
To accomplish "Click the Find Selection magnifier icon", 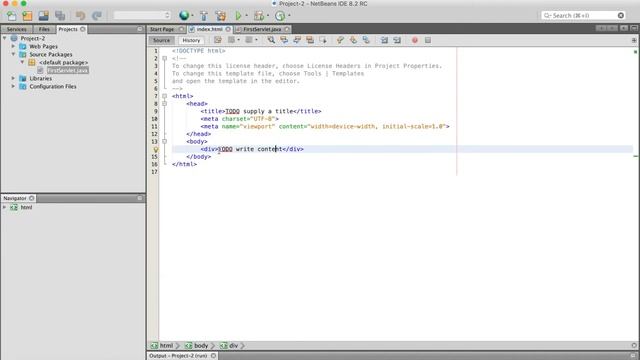I will click(271, 40).
